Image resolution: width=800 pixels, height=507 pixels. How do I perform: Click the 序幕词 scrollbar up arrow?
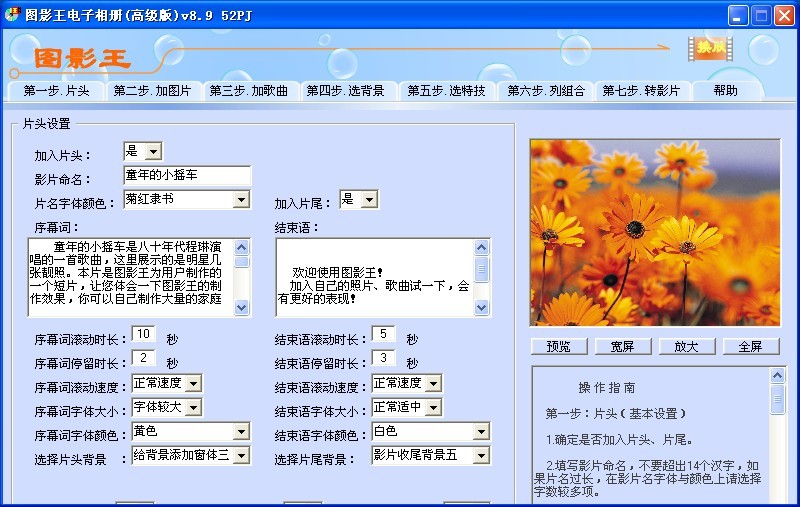pyautogui.click(x=241, y=247)
